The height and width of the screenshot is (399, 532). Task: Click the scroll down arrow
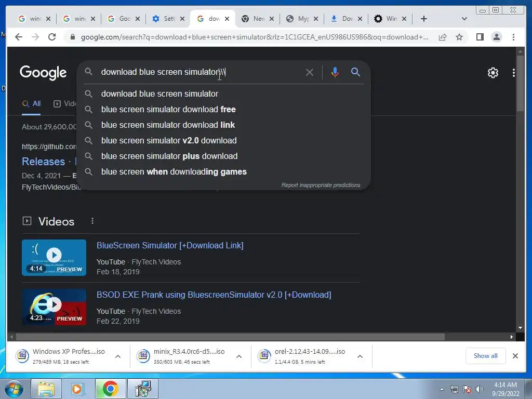(520, 328)
